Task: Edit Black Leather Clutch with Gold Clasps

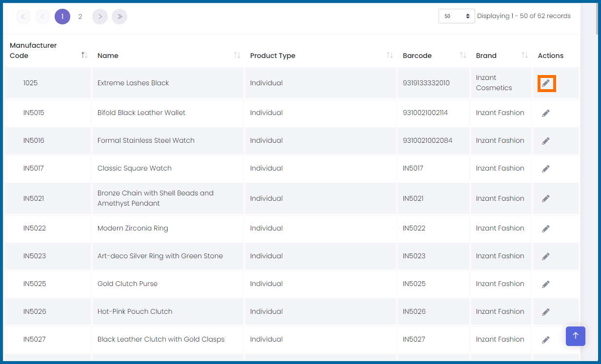Action: click(x=546, y=340)
